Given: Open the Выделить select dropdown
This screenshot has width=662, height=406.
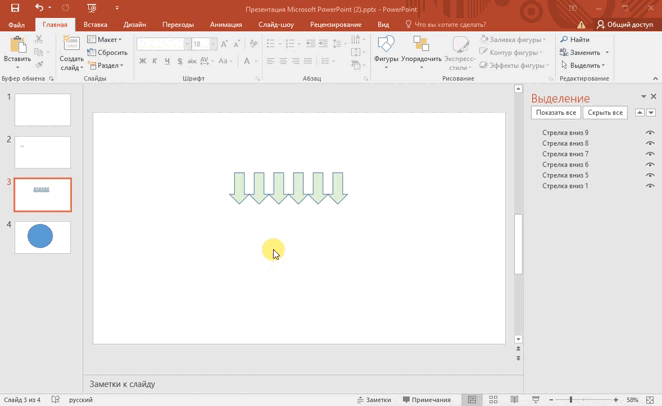Looking at the screenshot, I should tap(583, 65).
